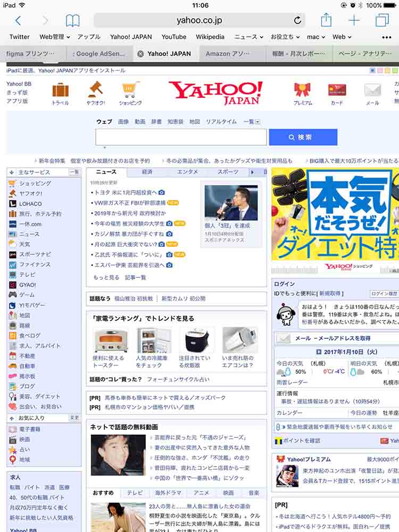
Task: Collapse お気に入り section arrow
Action: click(x=12, y=418)
